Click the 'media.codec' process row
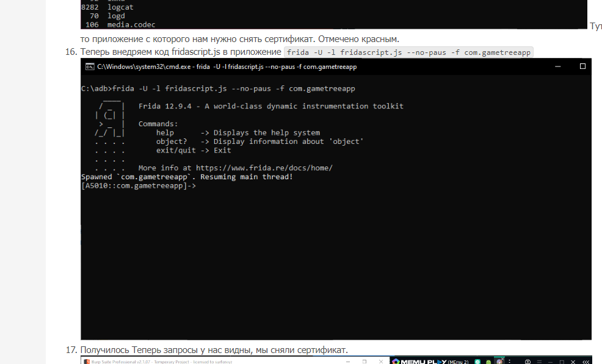 120,25
